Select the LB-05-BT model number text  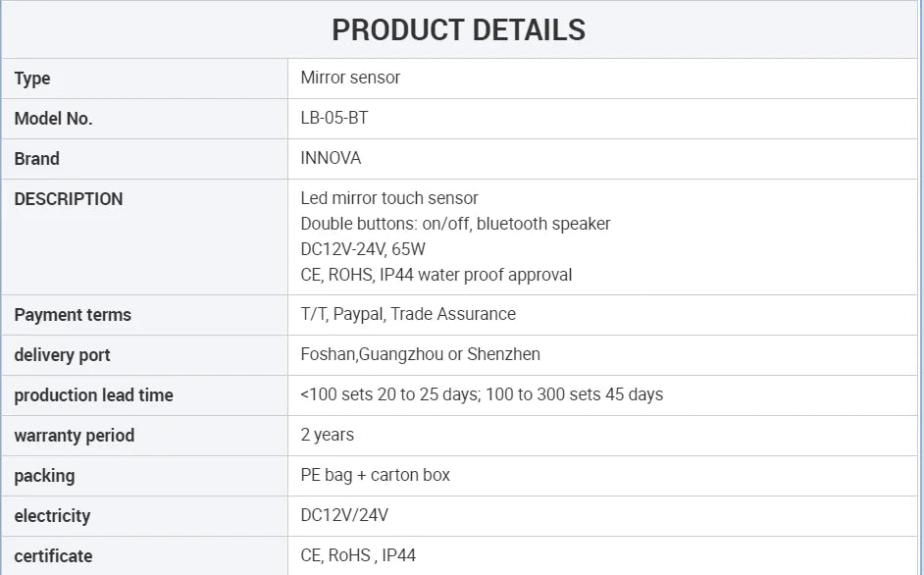[334, 119]
